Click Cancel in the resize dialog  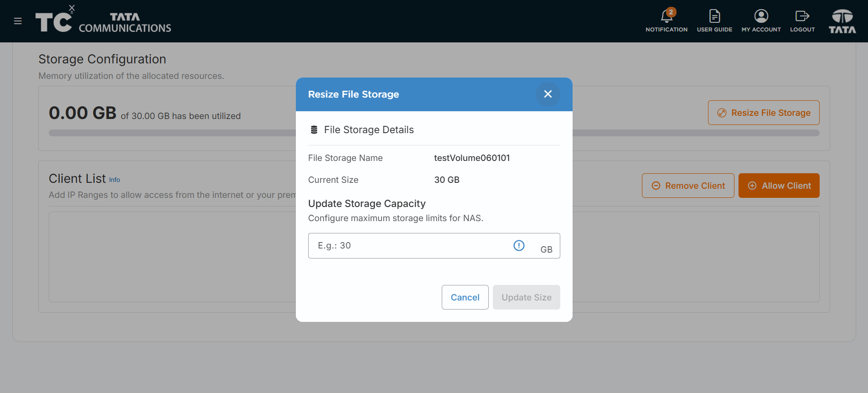pos(465,297)
